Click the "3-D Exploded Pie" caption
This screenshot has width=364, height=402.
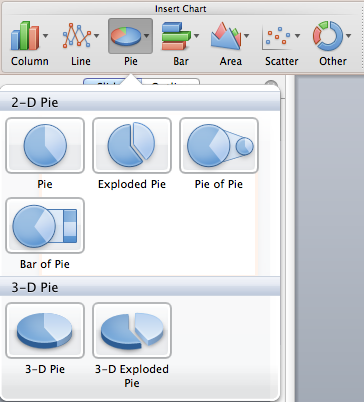point(132,376)
